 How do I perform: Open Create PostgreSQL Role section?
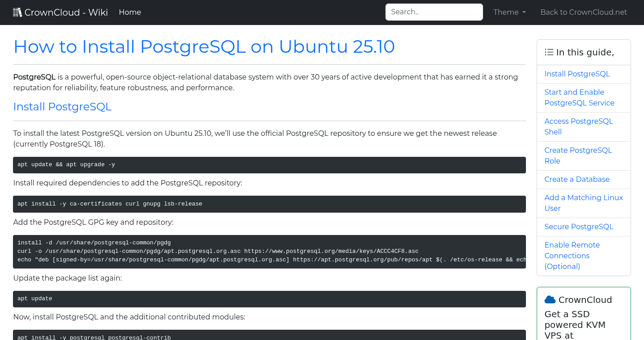(578, 155)
